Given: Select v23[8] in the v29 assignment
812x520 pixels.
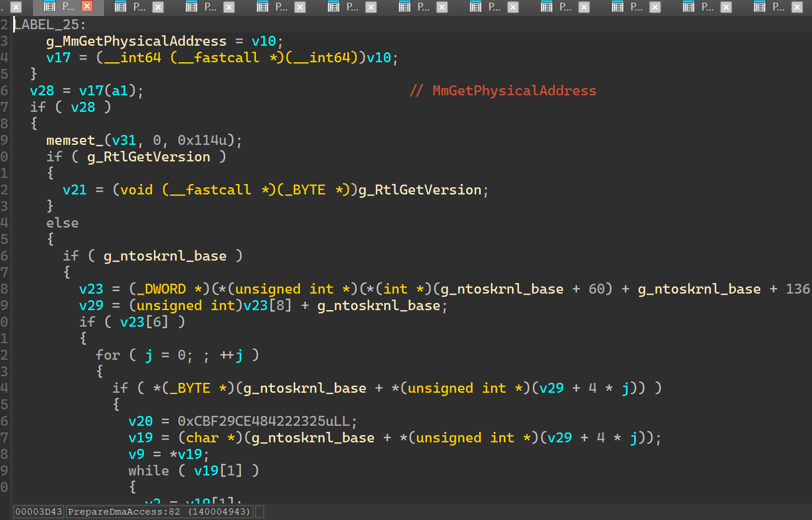Looking at the screenshot, I should tap(268, 306).
